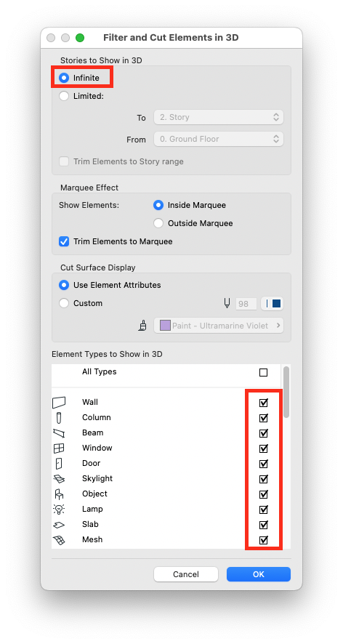Open Paint - Ultramarine Violet surface picker
The width and height of the screenshot is (343, 644).
[x=219, y=326]
